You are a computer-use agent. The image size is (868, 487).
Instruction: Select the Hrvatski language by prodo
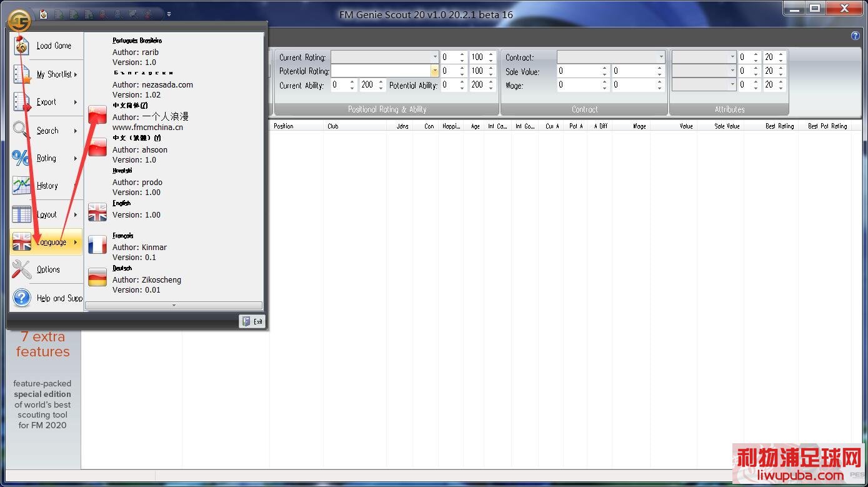(x=174, y=181)
